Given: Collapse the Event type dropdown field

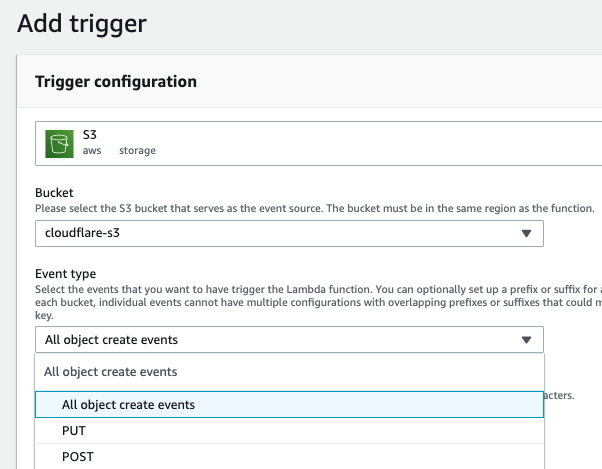Looking at the screenshot, I should pyautogui.click(x=289, y=339).
